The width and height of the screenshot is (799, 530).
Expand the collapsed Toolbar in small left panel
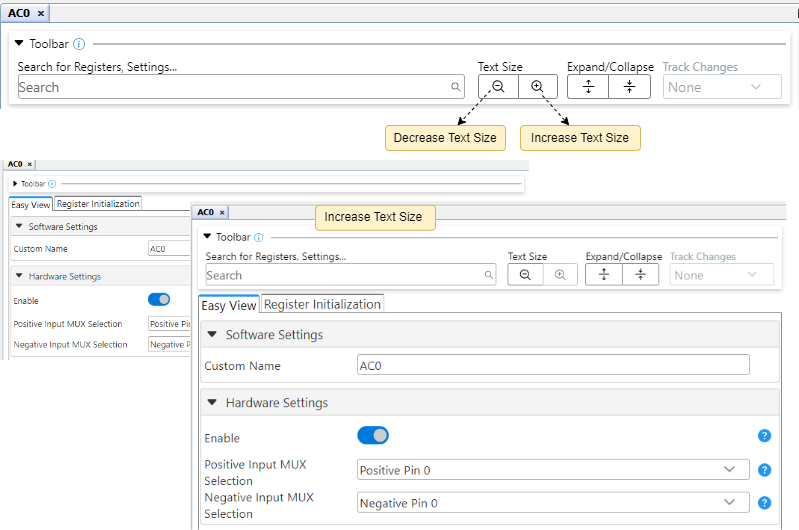pos(14,184)
